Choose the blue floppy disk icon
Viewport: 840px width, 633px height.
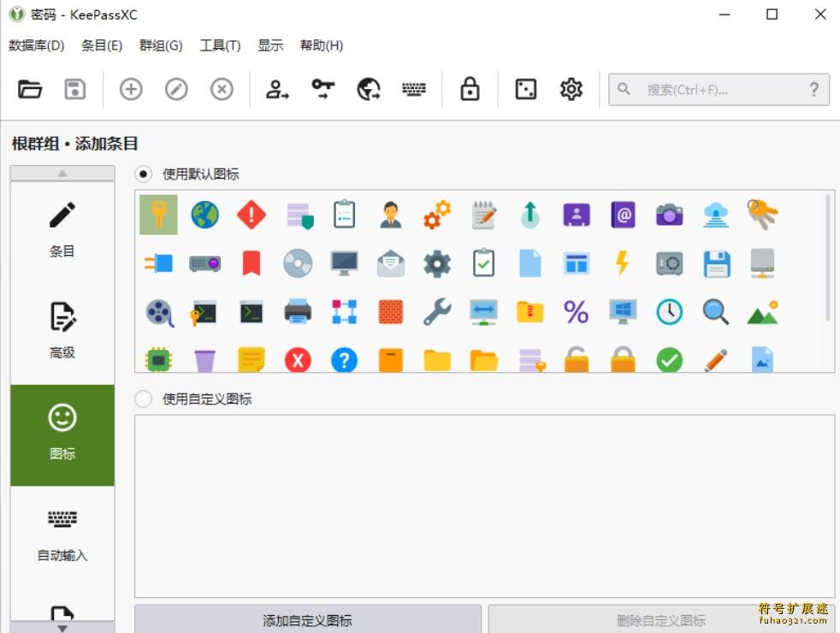point(716,263)
